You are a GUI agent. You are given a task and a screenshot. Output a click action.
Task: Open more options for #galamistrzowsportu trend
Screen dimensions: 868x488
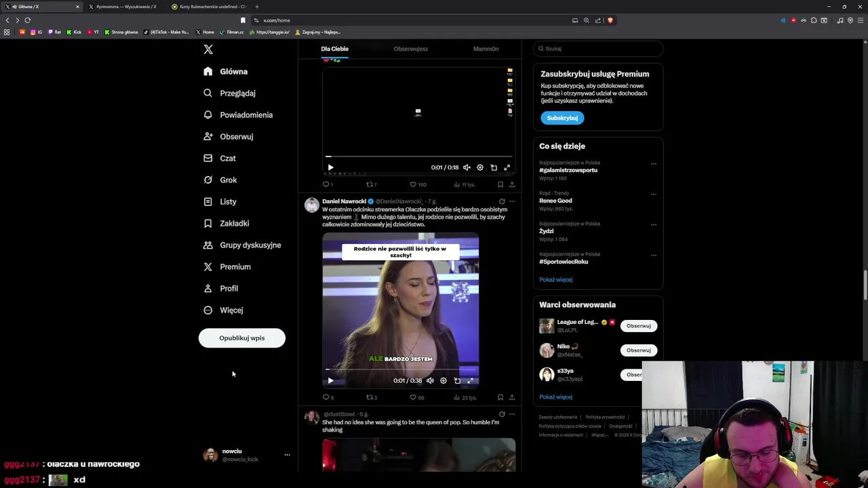654,163
